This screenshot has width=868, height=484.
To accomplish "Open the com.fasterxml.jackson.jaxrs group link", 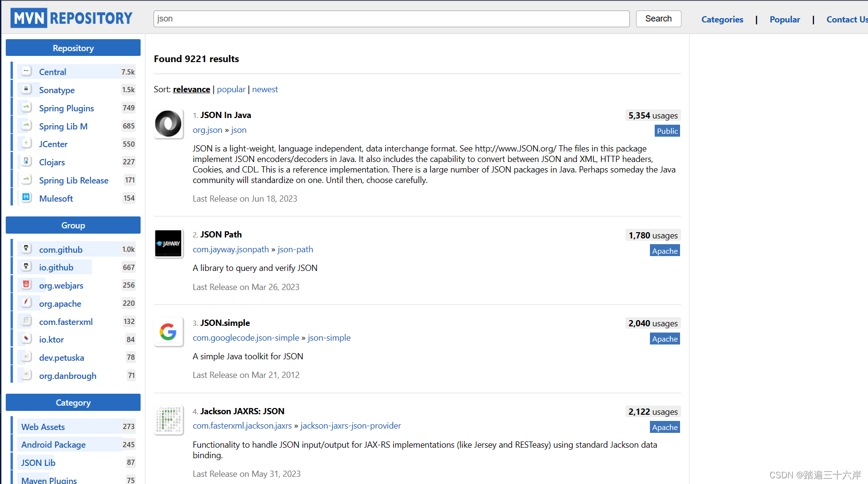I will 242,426.
